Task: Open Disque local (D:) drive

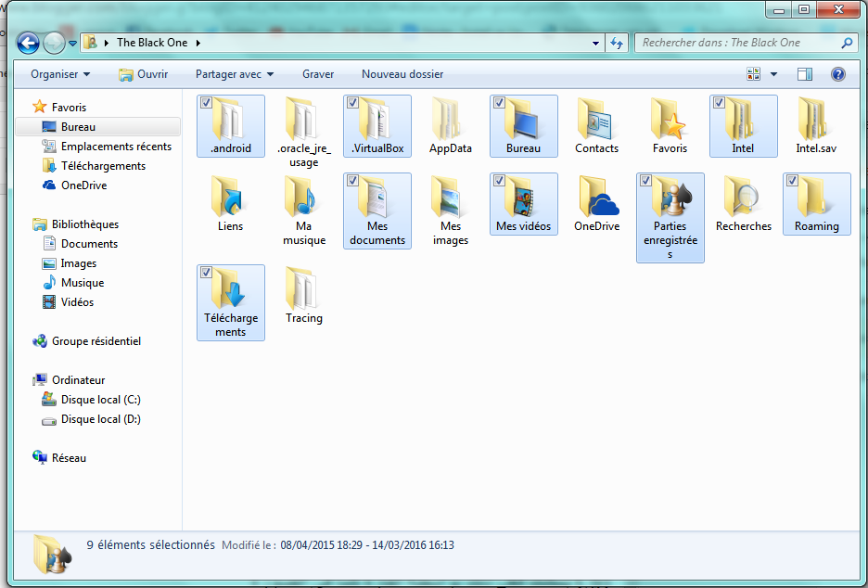Action: tap(91, 419)
